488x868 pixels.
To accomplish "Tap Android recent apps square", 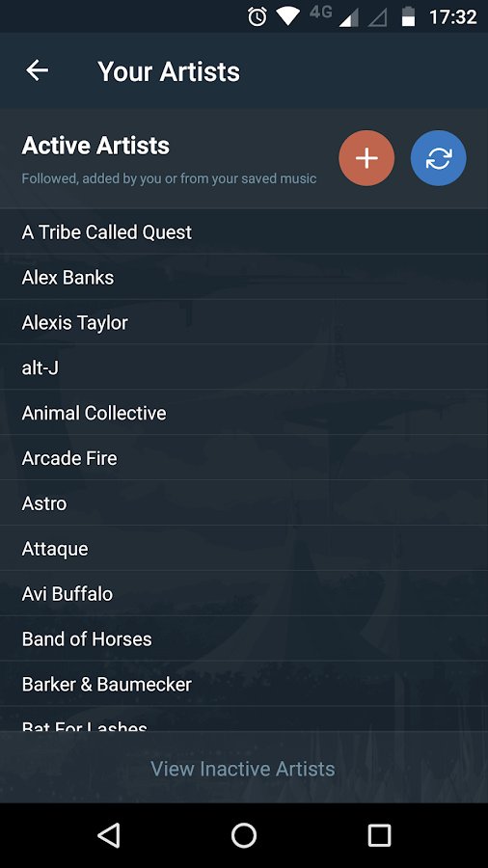I will [379, 835].
